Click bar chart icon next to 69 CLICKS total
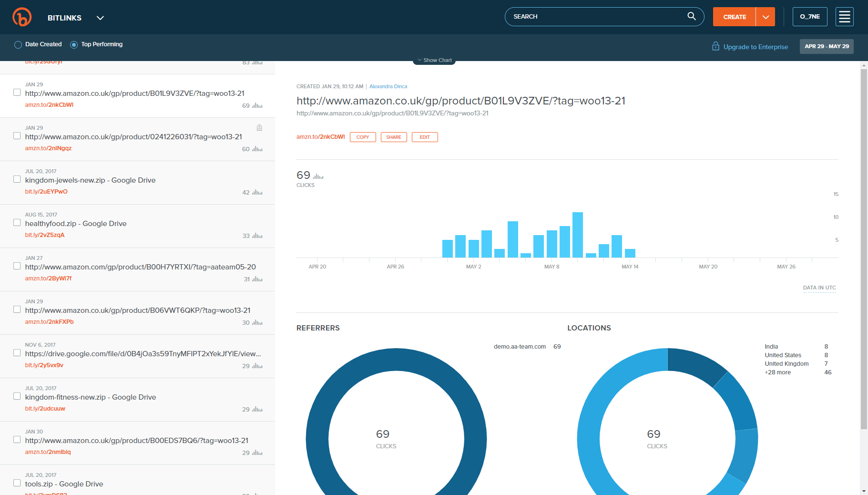868x495 pixels. click(318, 176)
